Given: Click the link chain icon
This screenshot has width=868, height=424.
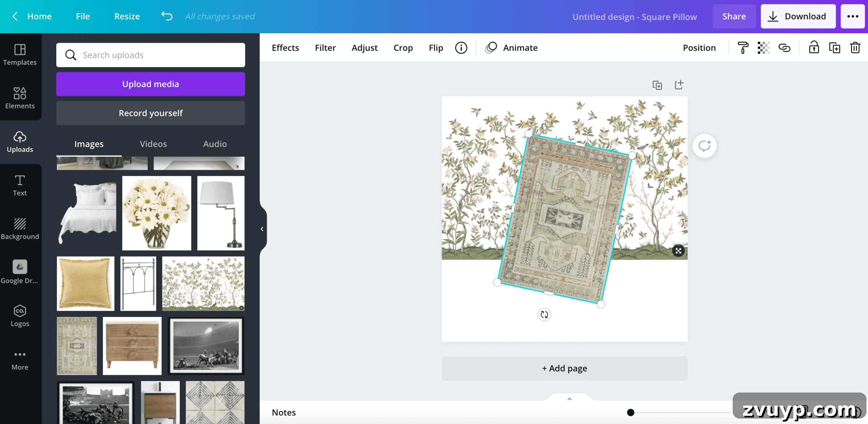Looking at the screenshot, I should point(784,48).
